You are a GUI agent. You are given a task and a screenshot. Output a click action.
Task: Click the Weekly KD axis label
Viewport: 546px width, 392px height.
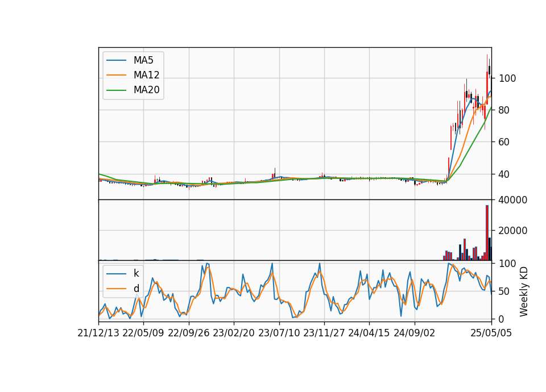[x=523, y=291]
